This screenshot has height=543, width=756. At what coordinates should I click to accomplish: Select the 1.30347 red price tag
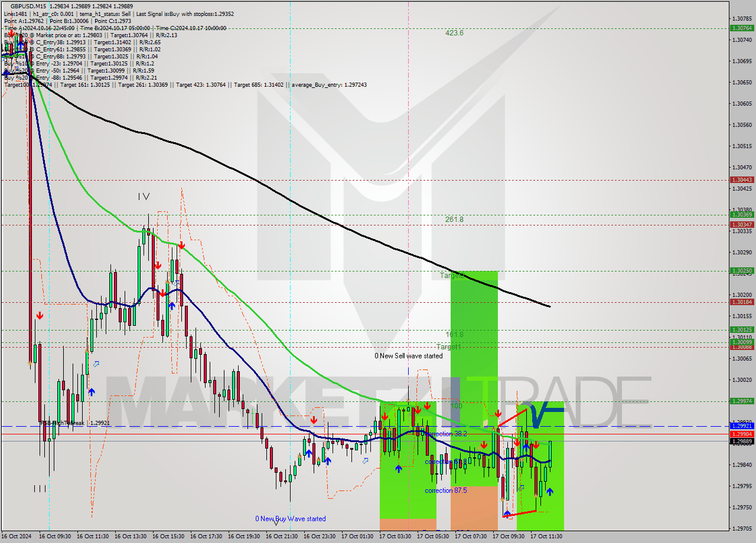741,225
